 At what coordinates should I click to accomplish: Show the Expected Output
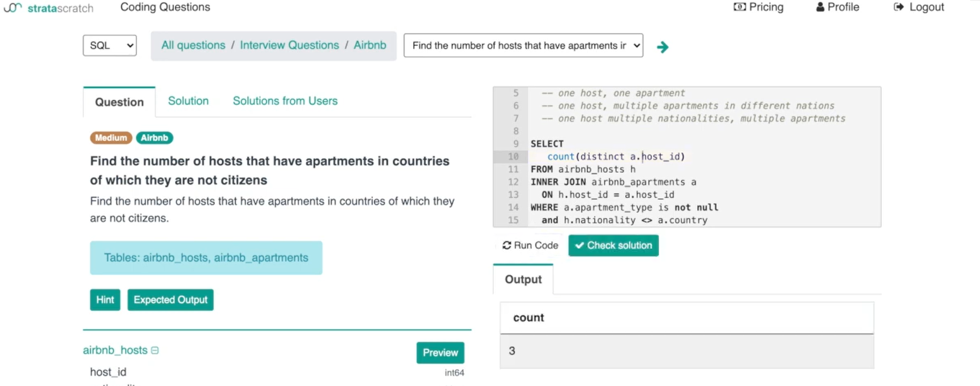[170, 300]
